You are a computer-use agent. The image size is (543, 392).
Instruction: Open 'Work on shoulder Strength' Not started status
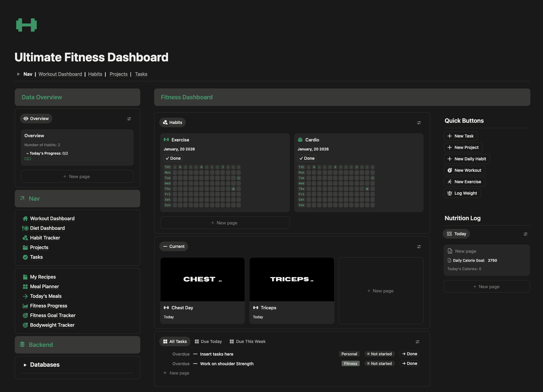pos(380,364)
